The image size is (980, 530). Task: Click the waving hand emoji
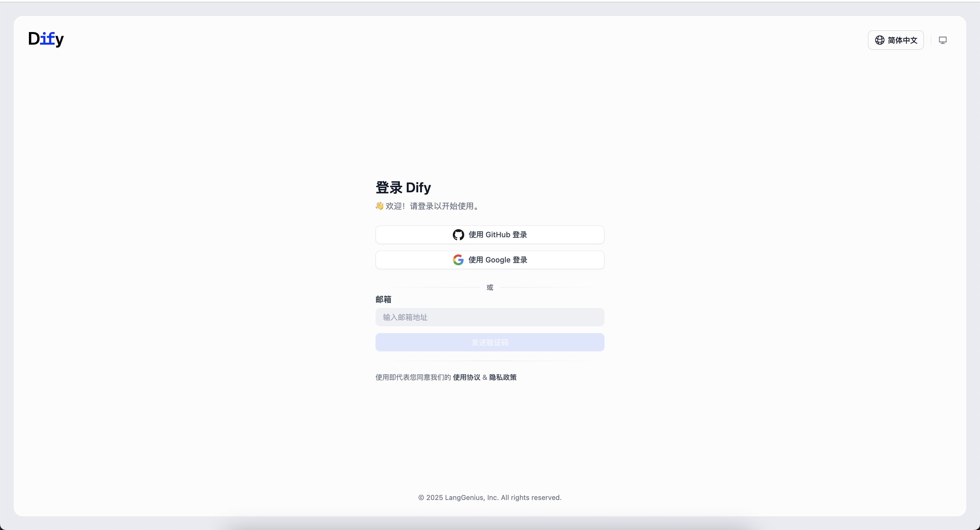pos(379,206)
